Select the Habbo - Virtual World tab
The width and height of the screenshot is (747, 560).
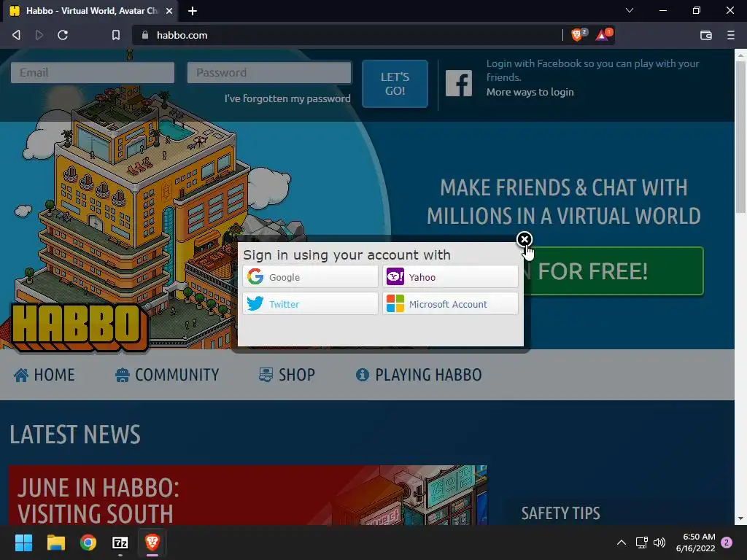[90, 11]
